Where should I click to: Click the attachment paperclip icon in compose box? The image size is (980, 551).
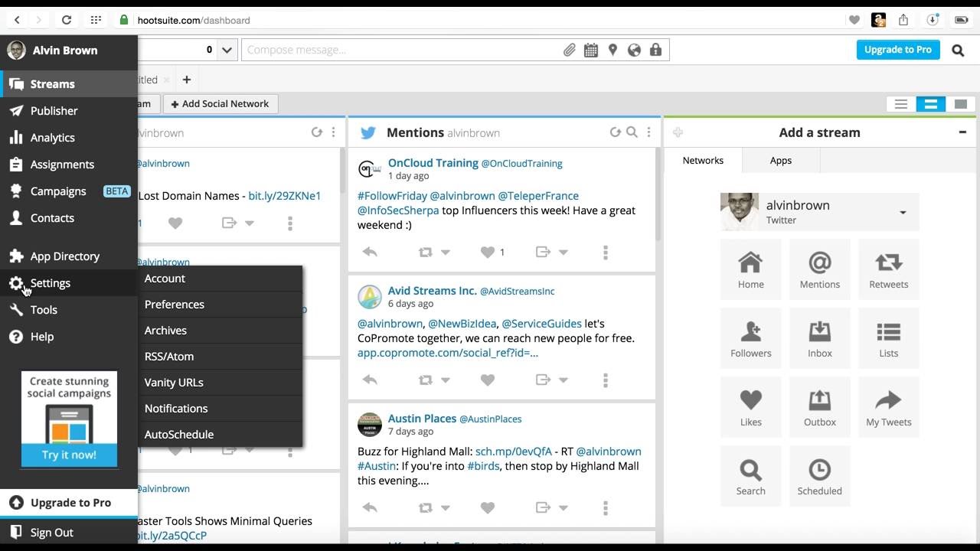pyautogui.click(x=569, y=50)
